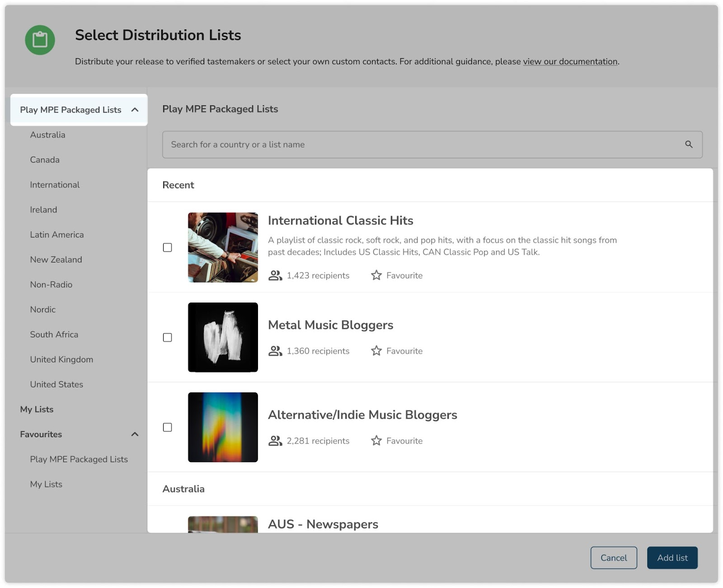
Task: Click the Recent section heading
Action: (x=178, y=185)
